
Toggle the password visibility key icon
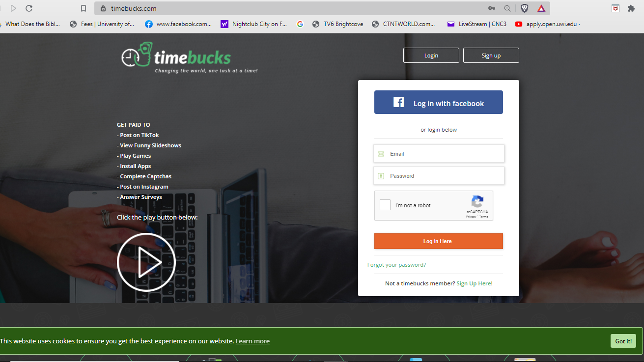[381, 175]
